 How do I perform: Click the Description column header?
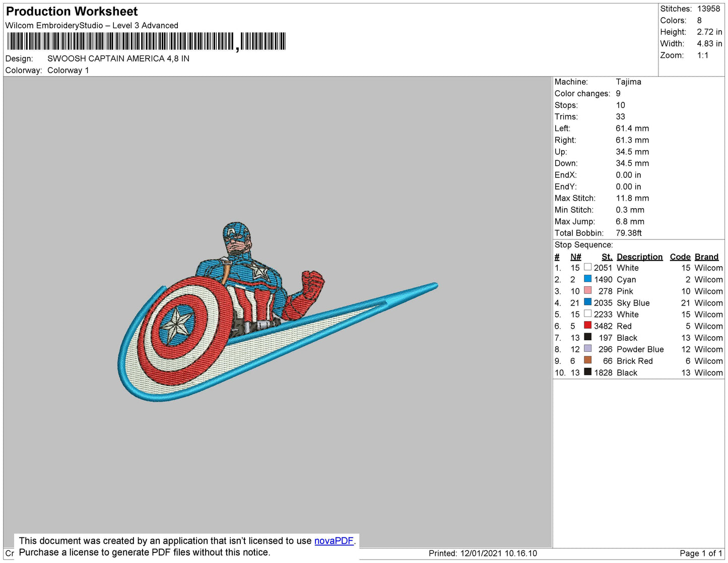click(639, 257)
